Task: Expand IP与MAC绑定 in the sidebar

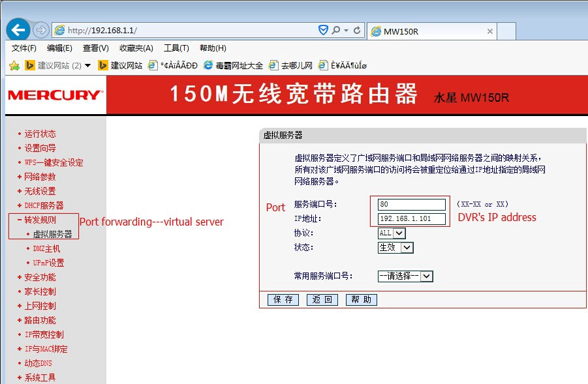Action: (46, 349)
